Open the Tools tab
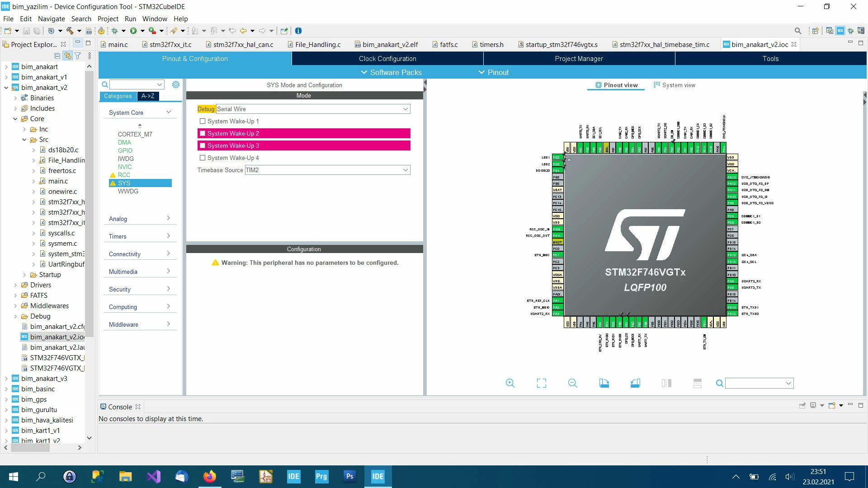This screenshot has width=868, height=488. pyautogui.click(x=771, y=59)
